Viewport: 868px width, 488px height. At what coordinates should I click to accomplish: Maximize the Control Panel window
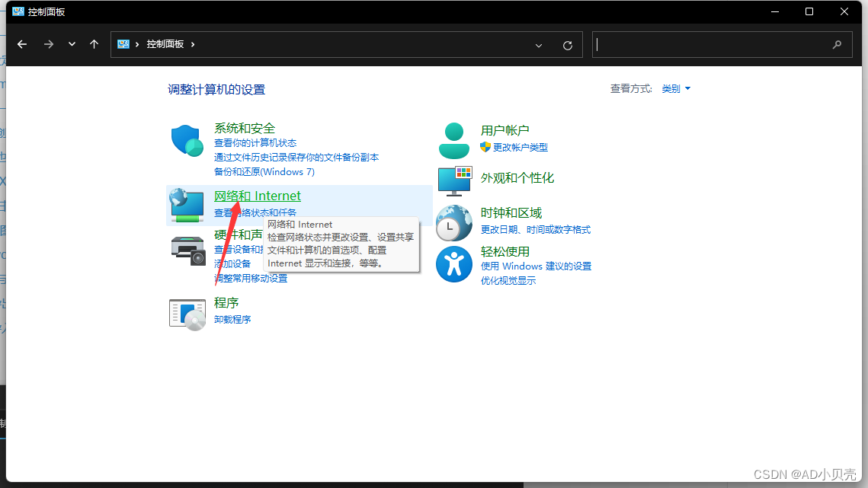click(x=809, y=11)
